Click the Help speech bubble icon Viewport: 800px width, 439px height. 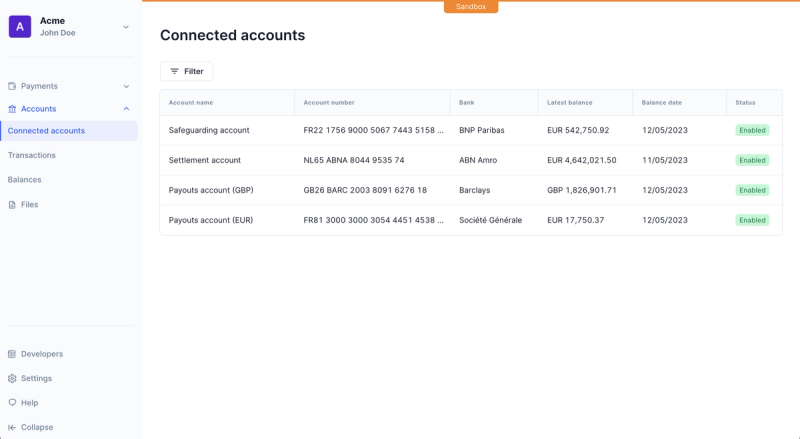[x=12, y=403]
